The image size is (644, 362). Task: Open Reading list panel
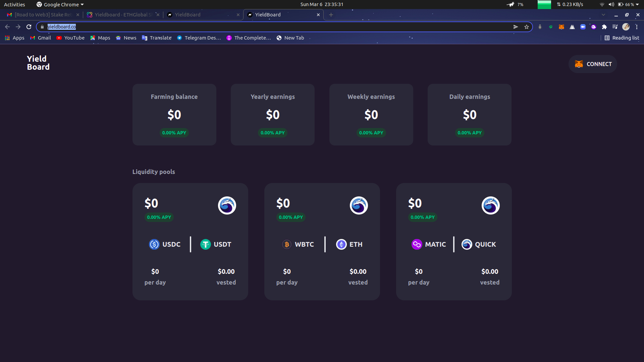(x=622, y=38)
